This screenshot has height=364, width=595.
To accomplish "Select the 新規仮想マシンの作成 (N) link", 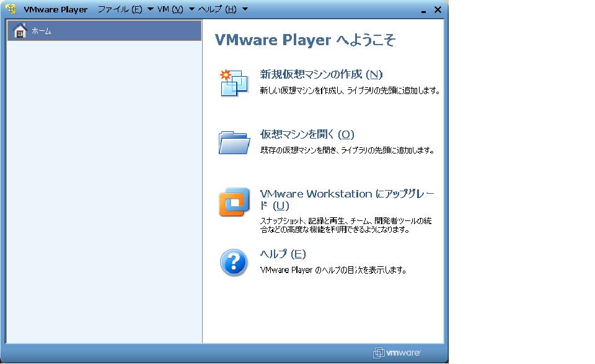I will [321, 74].
